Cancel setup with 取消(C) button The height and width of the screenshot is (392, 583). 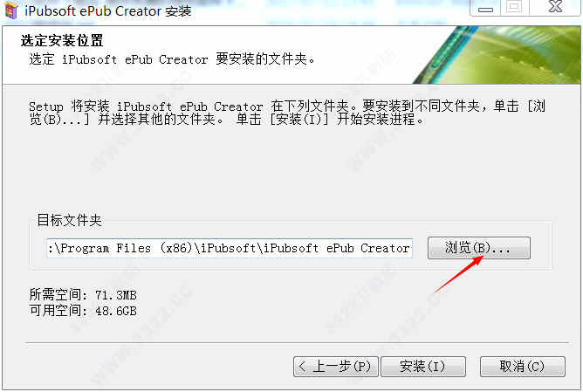coord(523,367)
